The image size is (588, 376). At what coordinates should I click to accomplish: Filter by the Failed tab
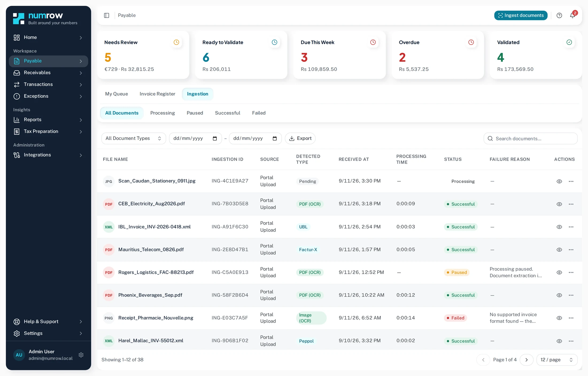[259, 113]
